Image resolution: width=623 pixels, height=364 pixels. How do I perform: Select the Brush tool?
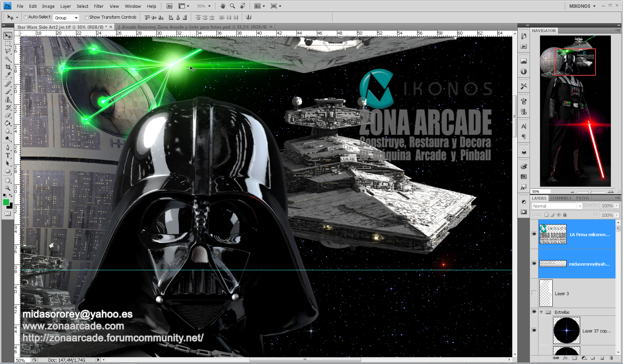coord(7,92)
